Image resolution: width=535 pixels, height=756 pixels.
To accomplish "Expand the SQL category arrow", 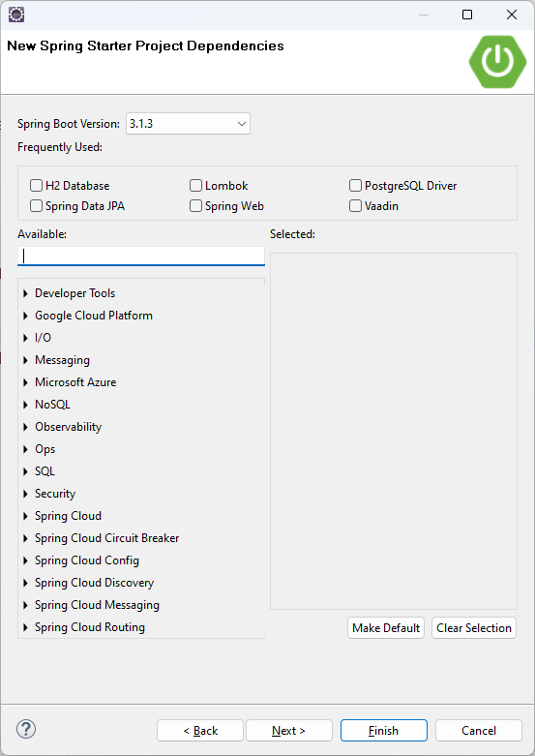I will 25,471.
